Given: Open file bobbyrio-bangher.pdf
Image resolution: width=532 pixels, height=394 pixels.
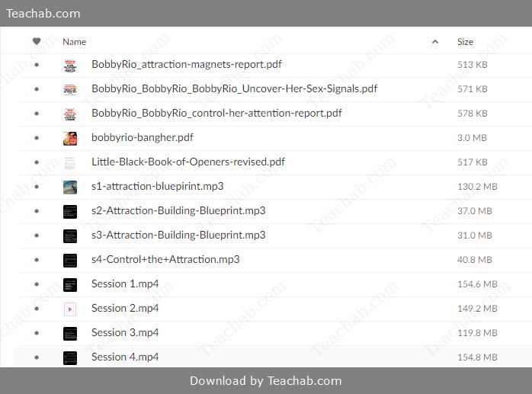Looking at the screenshot, I should pyautogui.click(x=143, y=137).
